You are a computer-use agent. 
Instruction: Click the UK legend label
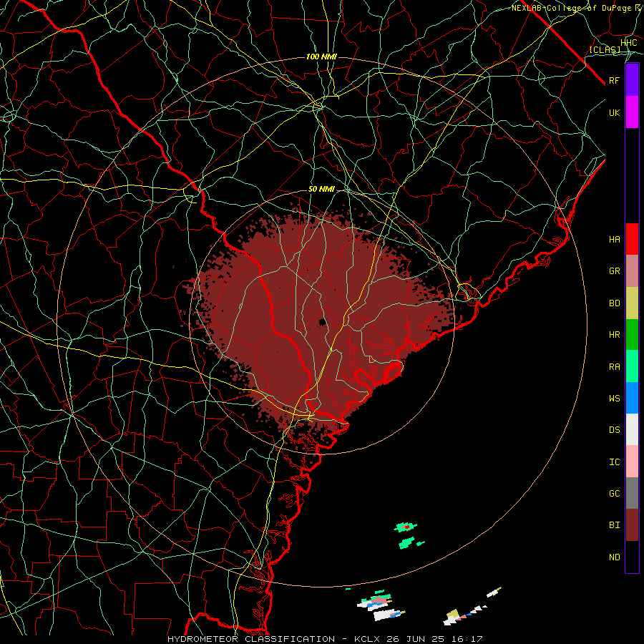point(614,112)
